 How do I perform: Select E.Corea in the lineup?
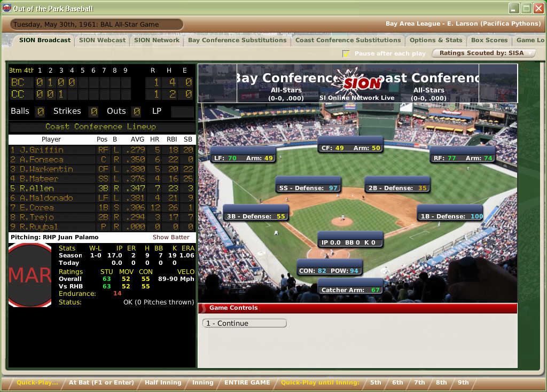pyautogui.click(x=102, y=208)
